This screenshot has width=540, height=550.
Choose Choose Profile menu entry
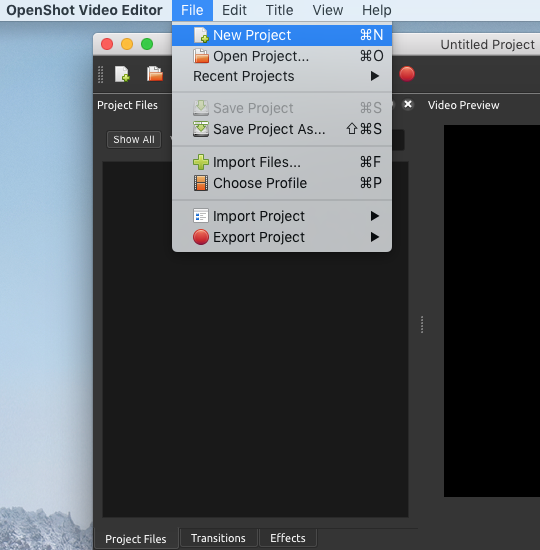point(282,183)
